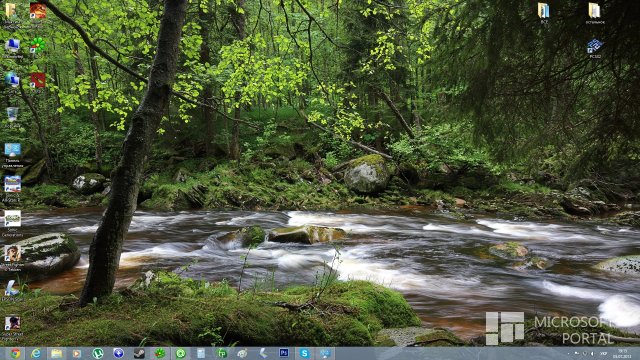The width and height of the screenshot is (640, 360).
Task: Open the media player taskbar icon
Action: click(x=77, y=353)
